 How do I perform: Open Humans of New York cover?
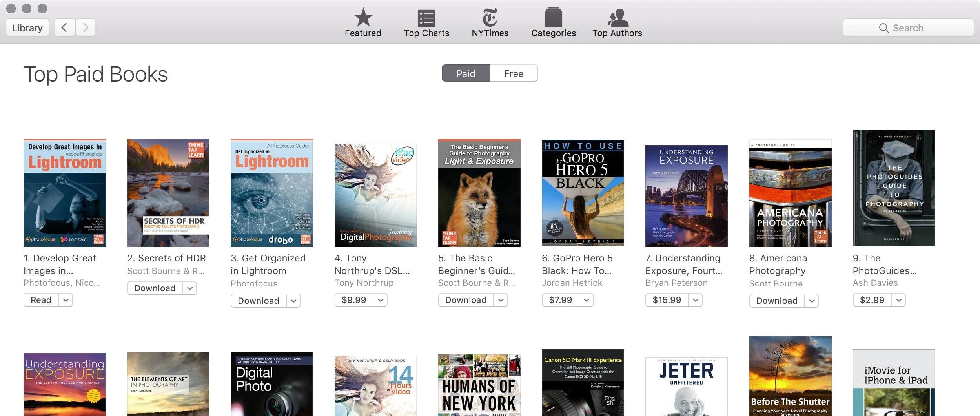pyautogui.click(x=479, y=385)
